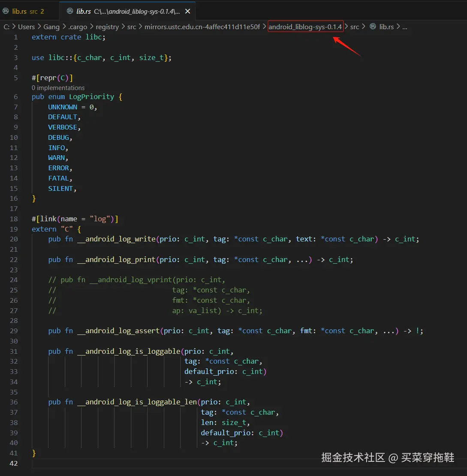Click the #[link(name = "log")] attribute
This screenshot has width=467, height=476.
pos(75,219)
